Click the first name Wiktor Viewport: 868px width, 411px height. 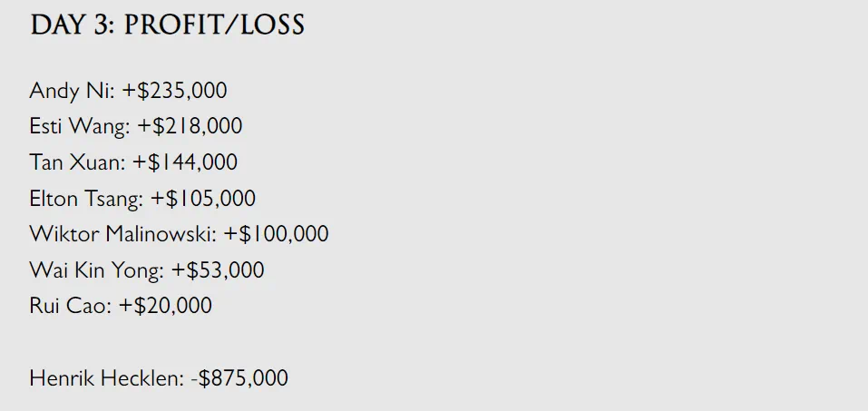63,233
